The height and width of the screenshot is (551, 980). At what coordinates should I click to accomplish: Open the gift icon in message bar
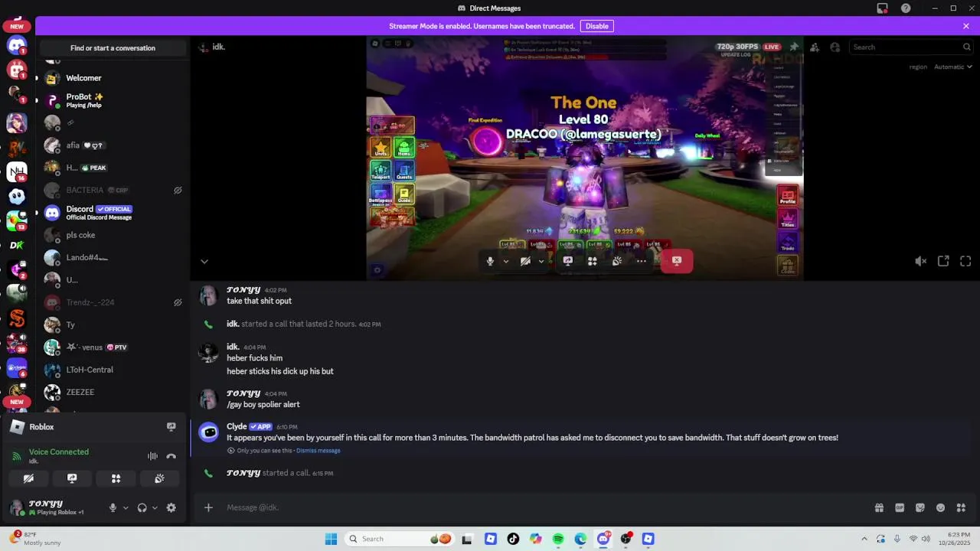coord(879,507)
